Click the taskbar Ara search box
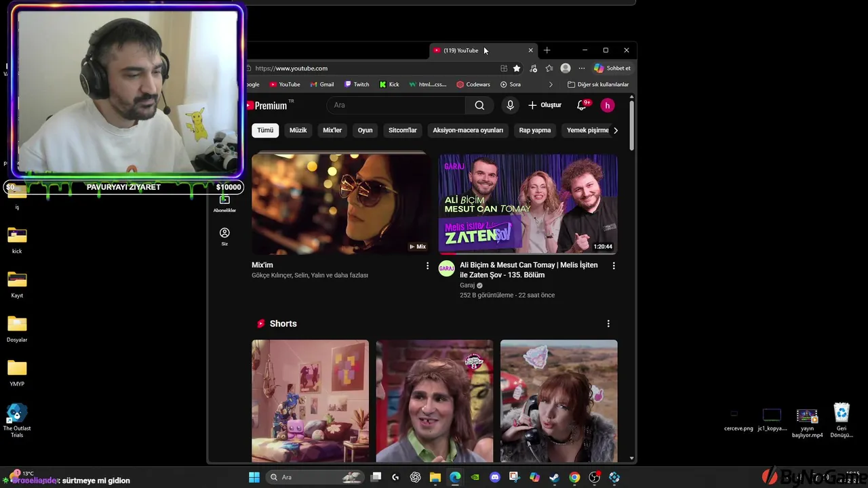Viewport: 868px width, 488px height. (316, 477)
